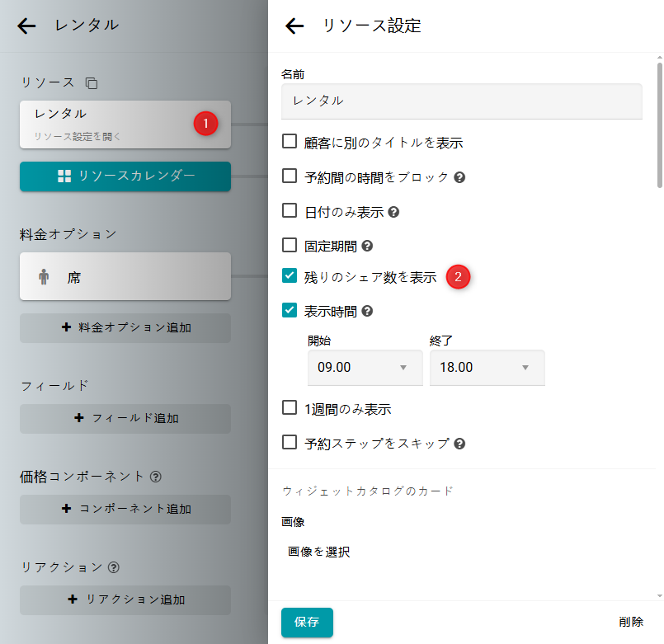664x644 pixels.
Task: Click help icon next to 日付のみ表示
Action: coord(393,212)
